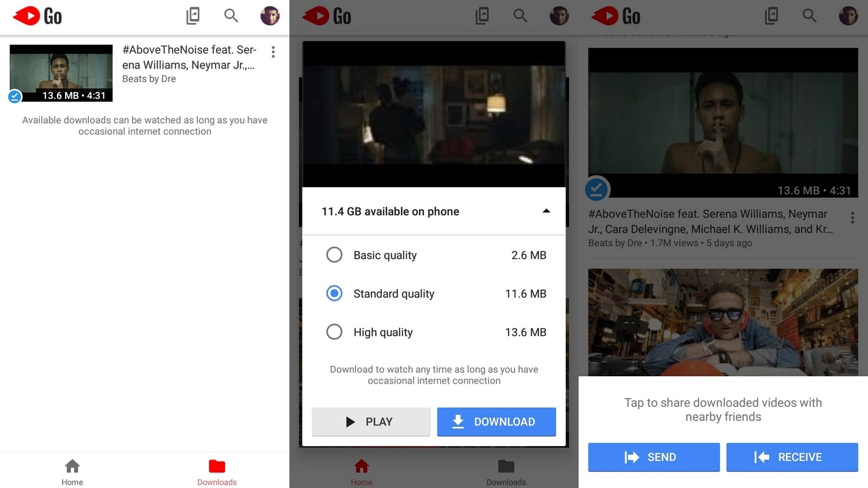Tap share-videos icon in right screen header
This screenshot has width=868, height=488.
(x=771, y=16)
